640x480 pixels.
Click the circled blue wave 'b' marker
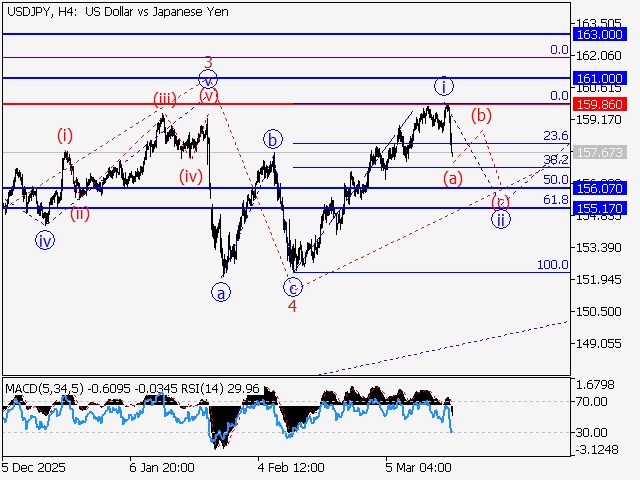(272, 140)
